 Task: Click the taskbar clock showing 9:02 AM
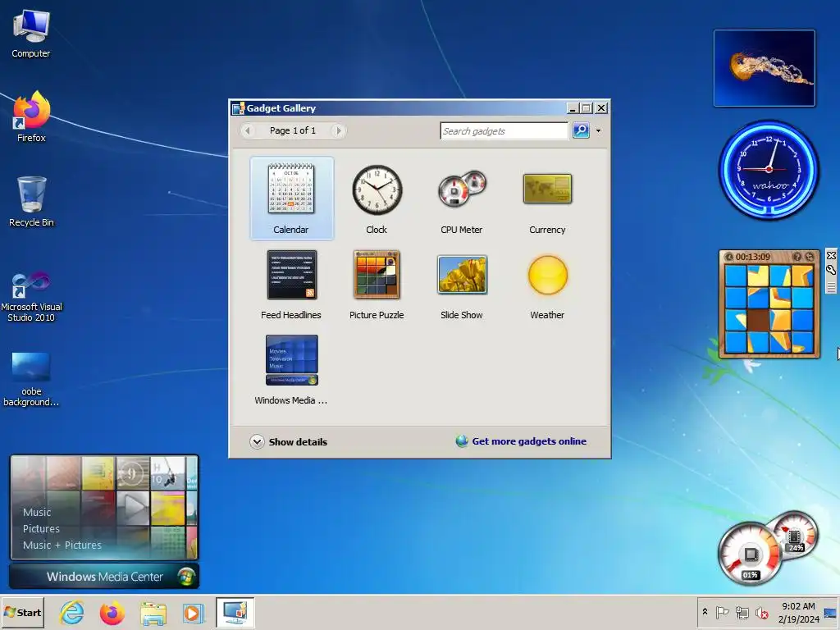(798, 612)
